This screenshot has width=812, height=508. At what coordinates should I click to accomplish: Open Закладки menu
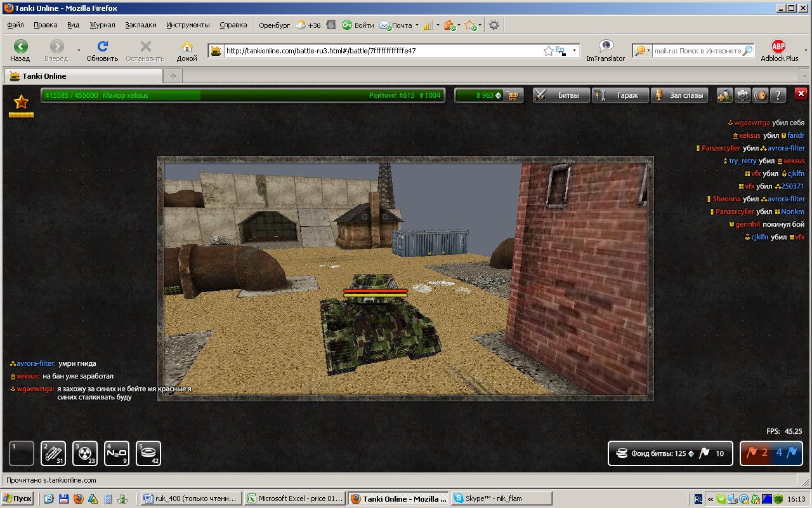[141, 25]
